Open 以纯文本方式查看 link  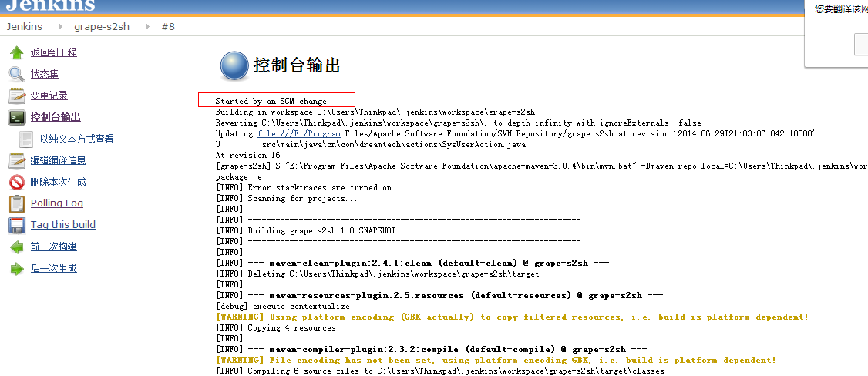click(77, 139)
